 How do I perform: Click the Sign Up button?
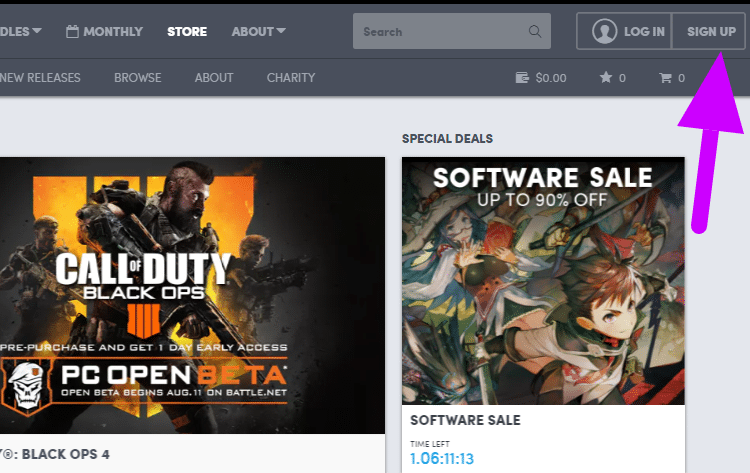[x=709, y=32]
